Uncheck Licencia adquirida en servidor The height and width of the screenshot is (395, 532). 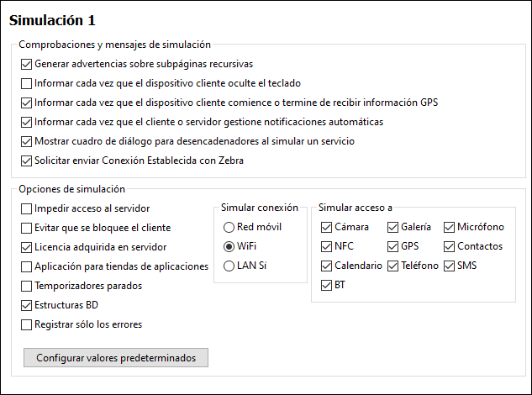(27, 247)
